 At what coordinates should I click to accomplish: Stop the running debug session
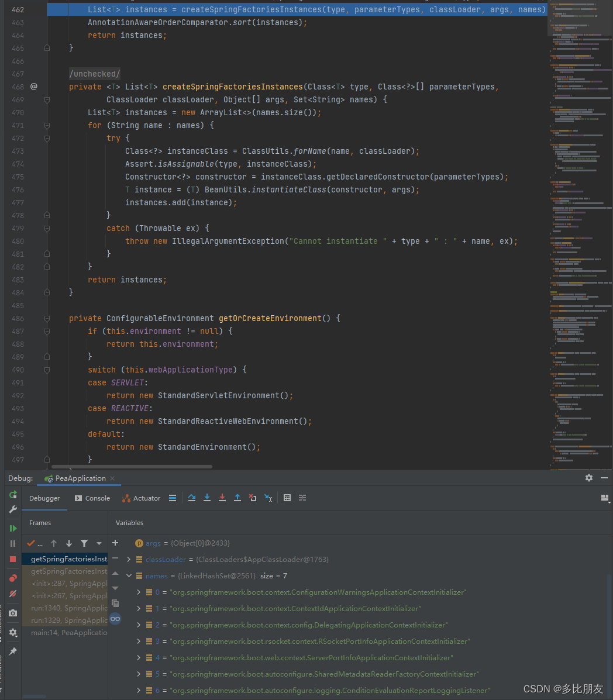[13, 557]
